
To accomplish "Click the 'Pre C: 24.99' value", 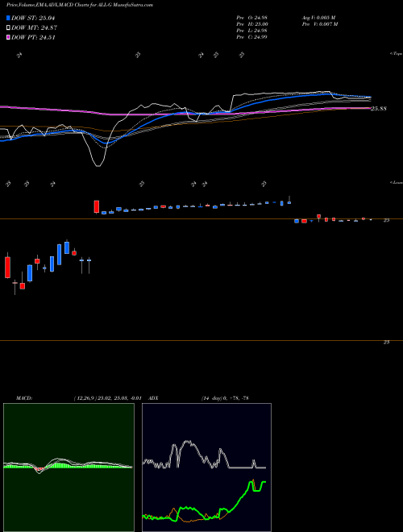I will tap(252, 37).
